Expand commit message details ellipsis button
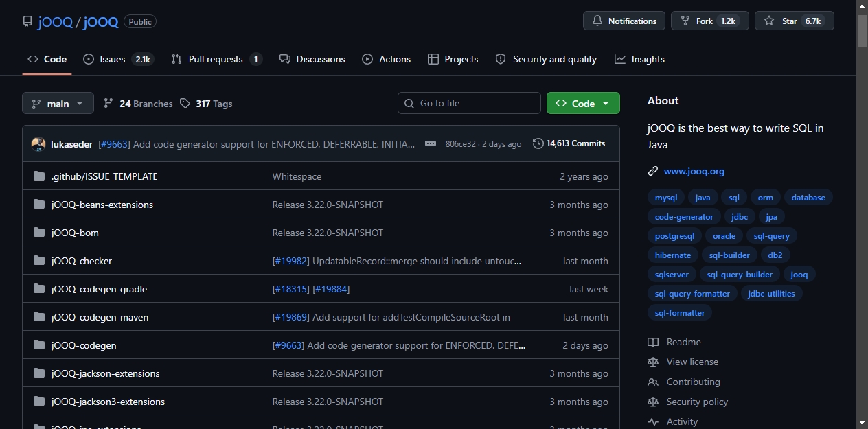Viewport: 868px width, 429px height. pyautogui.click(x=431, y=143)
